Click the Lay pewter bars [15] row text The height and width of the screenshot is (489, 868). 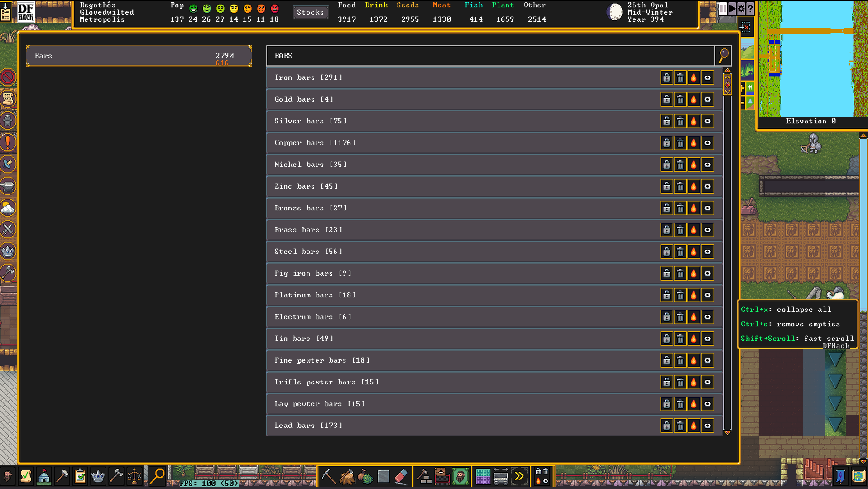click(320, 404)
